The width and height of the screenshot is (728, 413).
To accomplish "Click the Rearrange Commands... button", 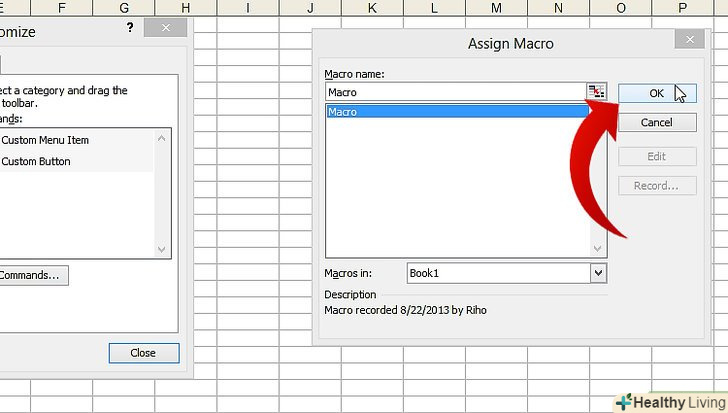I will pyautogui.click(x=32, y=275).
